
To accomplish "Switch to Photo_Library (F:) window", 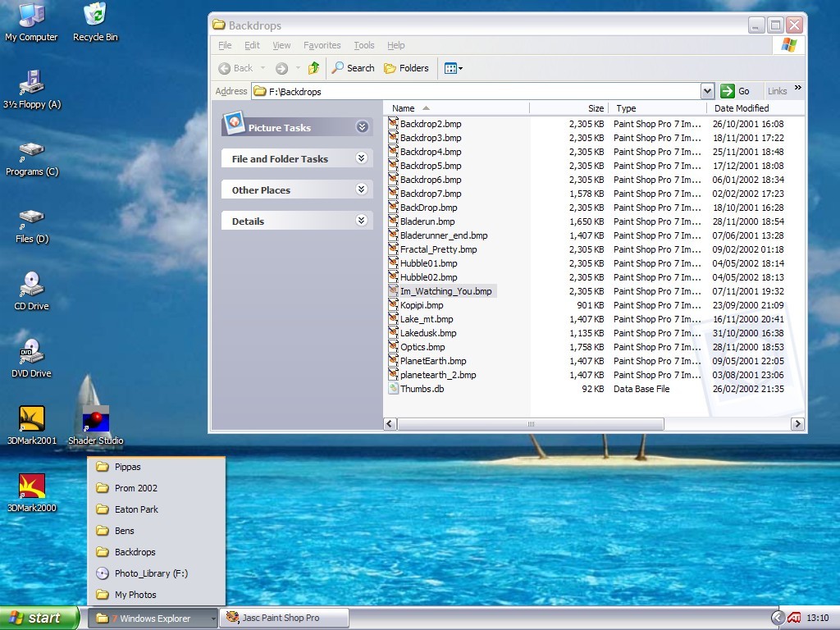I will 157,573.
